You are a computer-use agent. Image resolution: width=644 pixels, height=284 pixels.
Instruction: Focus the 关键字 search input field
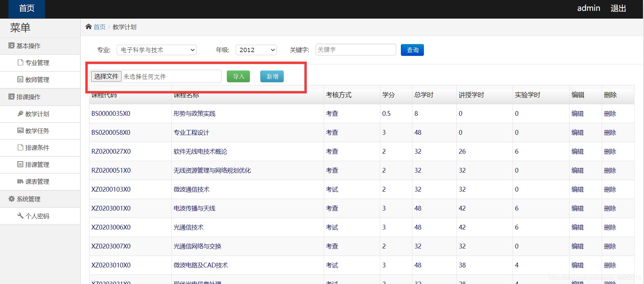point(356,50)
